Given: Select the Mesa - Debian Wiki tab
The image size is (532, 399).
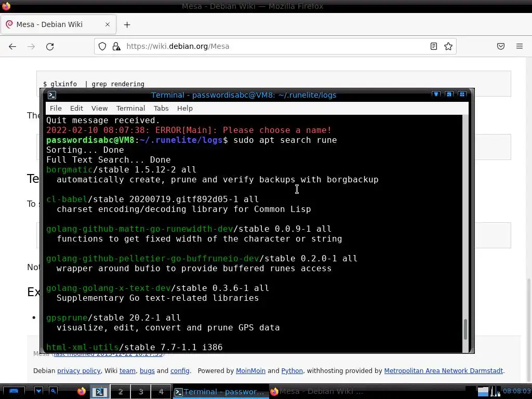Looking at the screenshot, I should [58, 24].
